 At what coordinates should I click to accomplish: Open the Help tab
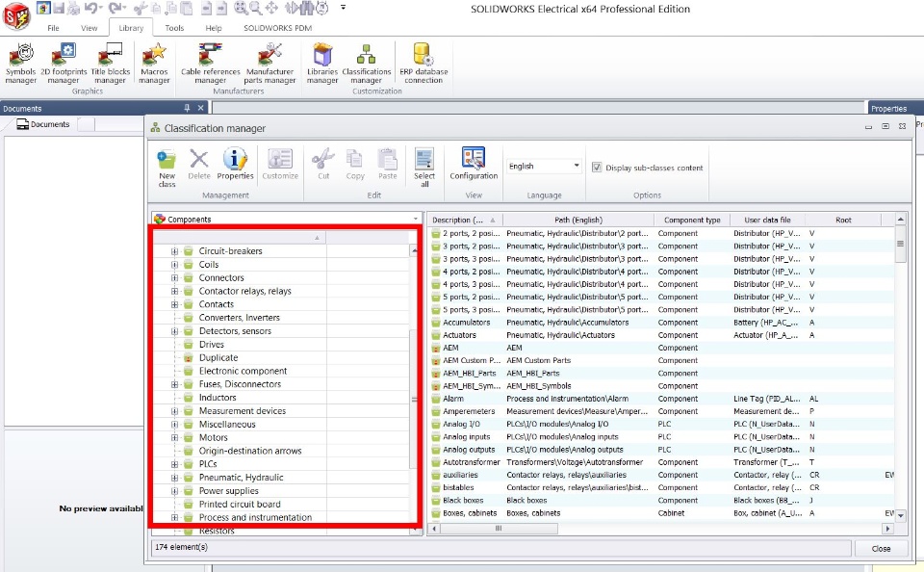tap(214, 28)
